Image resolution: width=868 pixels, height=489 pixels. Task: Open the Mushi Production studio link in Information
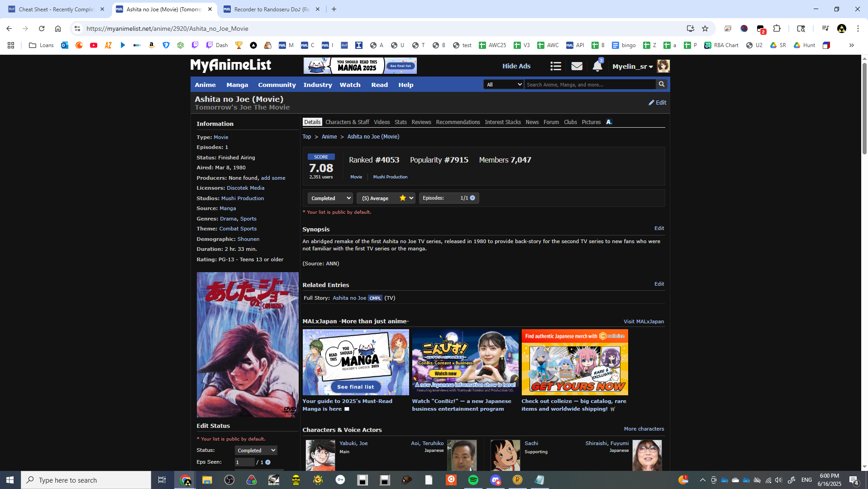243,198
